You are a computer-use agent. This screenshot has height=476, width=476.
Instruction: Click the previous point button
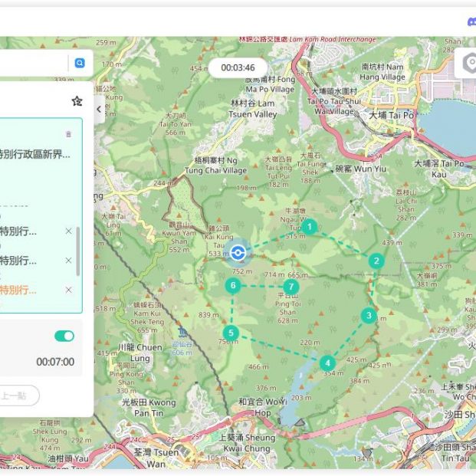[x=15, y=396]
